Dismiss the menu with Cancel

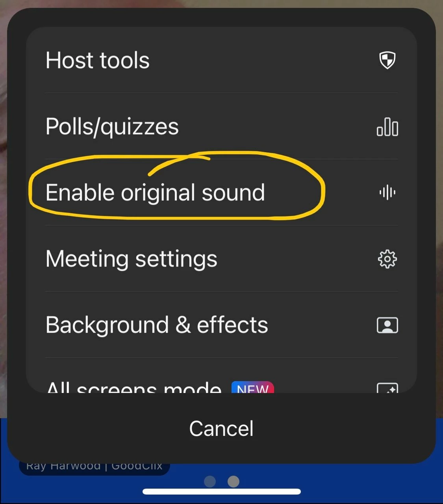[221, 428]
